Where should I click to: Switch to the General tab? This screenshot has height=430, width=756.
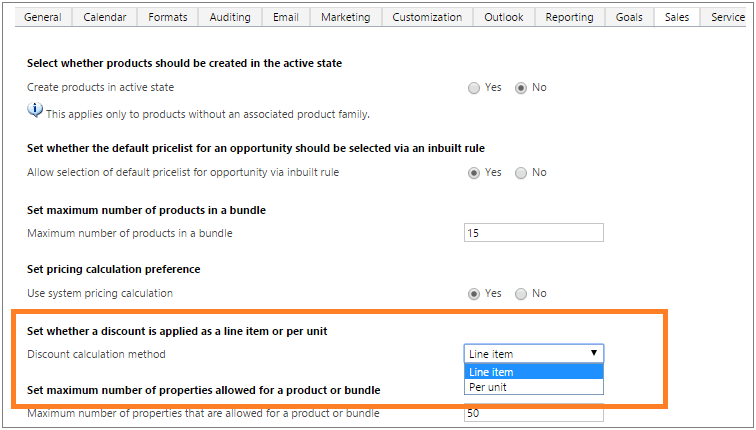[43, 17]
